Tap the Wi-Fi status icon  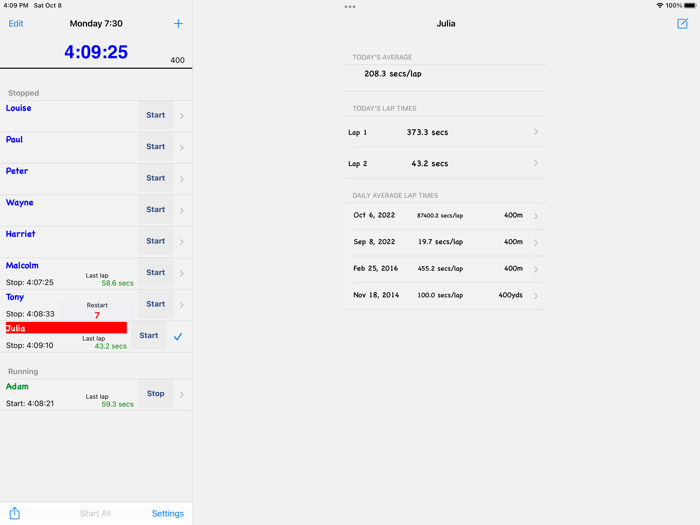point(659,5)
